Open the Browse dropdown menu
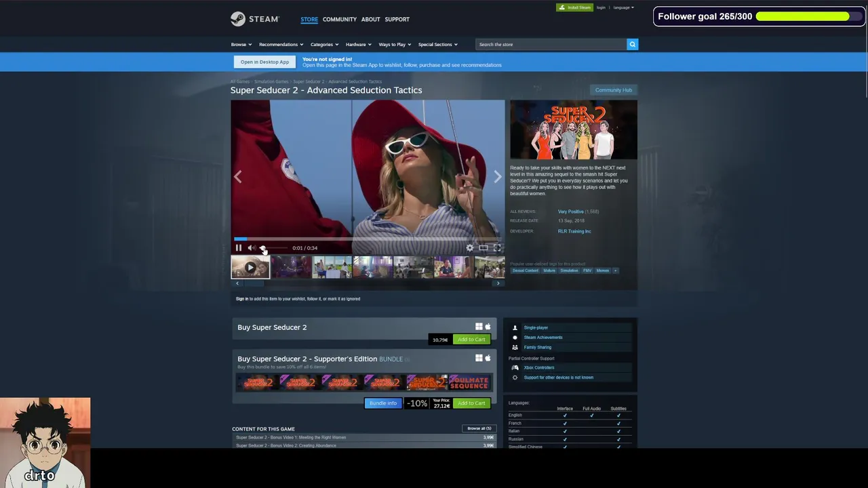This screenshot has width=868, height=488. point(241,45)
